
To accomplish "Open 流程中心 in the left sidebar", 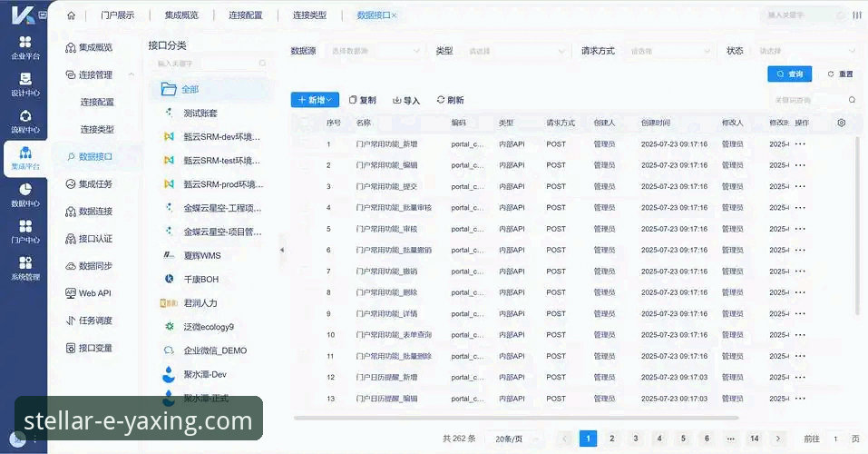I will [24, 122].
